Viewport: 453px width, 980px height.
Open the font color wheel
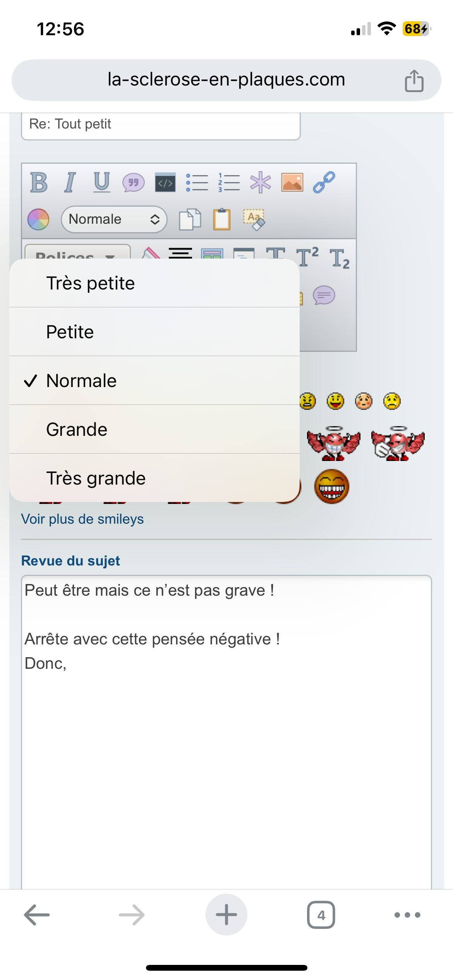coord(38,219)
